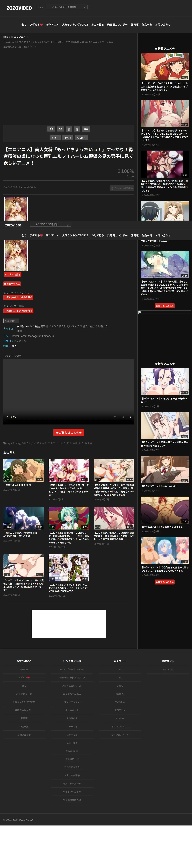192x868 pixels.
Task: Open 発売日カレンダー in top navigation
Action: (117, 25)
